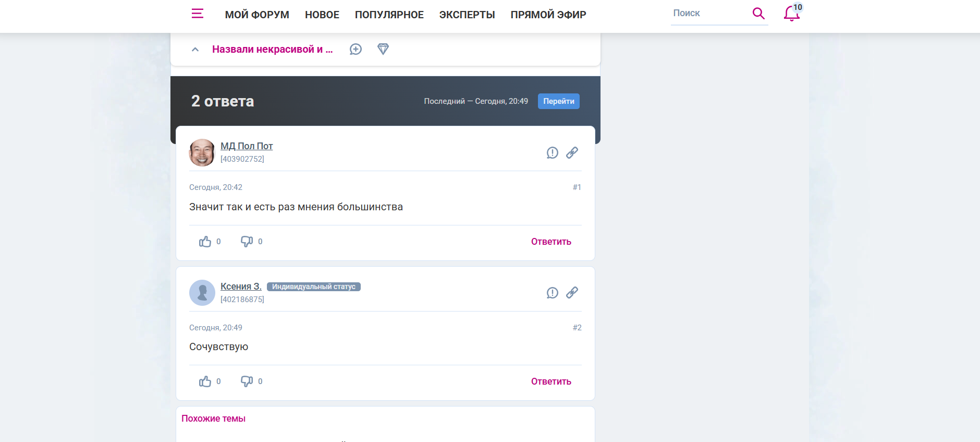Screen dimensions: 980x442
Task: Click post number #1 link
Action: (x=577, y=187)
